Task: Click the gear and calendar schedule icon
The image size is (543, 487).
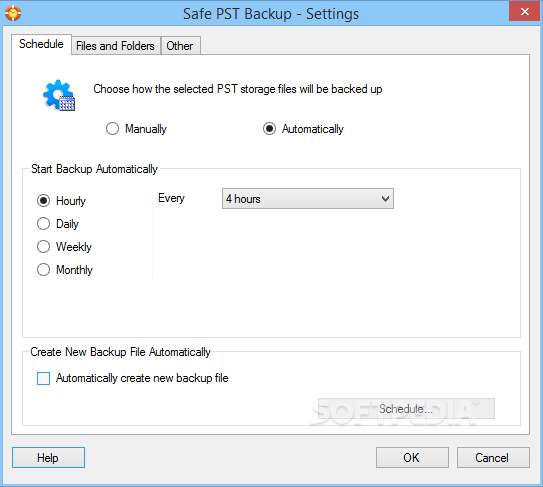Action: [x=59, y=95]
